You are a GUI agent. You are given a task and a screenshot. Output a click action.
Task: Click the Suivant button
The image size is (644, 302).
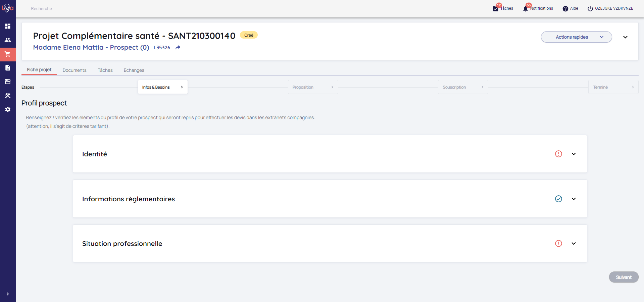tap(623, 277)
